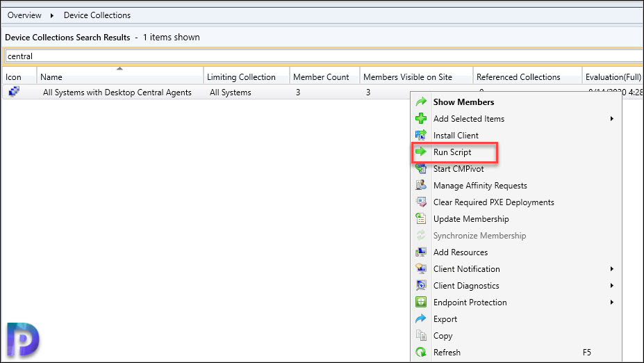Screen dimensions: 644x363
Task: Click the green Run Script arrow icon
Action: tap(421, 152)
